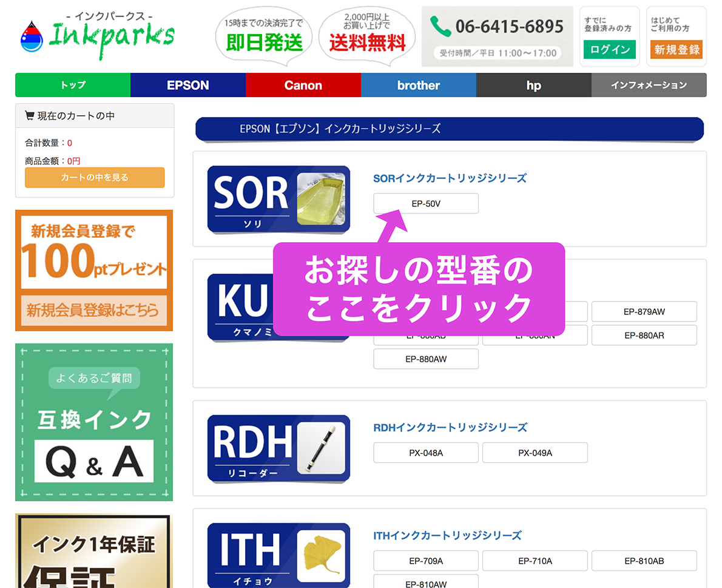View cart with カートの中を見る button
The height and width of the screenshot is (588, 722).
[95, 177]
